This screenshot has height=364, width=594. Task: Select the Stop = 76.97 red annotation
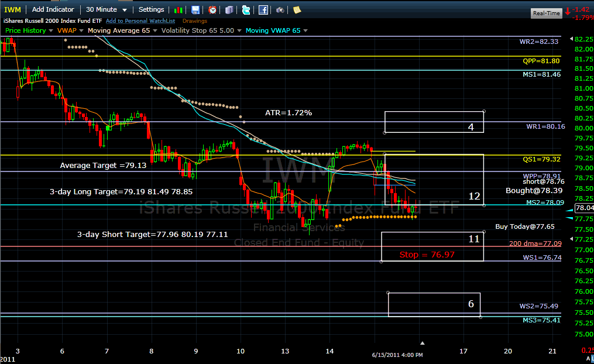[x=427, y=255]
